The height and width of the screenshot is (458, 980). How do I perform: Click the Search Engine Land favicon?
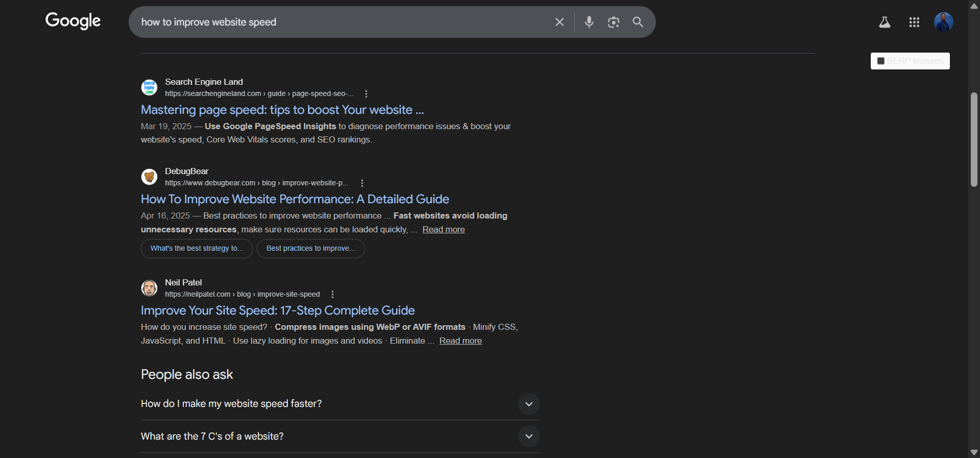tap(149, 87)
